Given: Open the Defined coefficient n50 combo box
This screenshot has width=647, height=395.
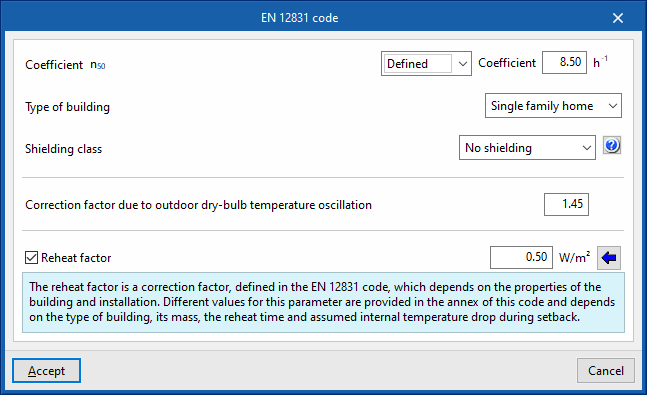Looking at the screenshot, I should 426,64.
